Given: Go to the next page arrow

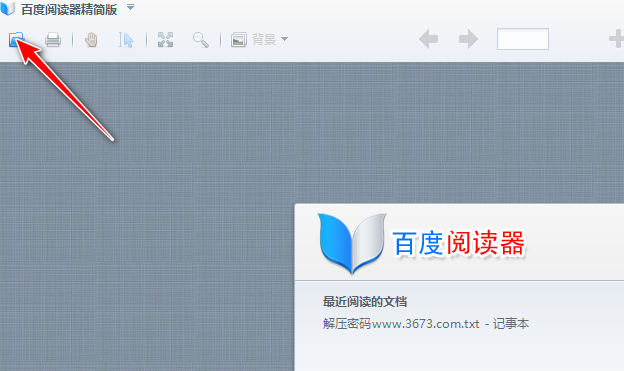Looking at the screenshot, I should (x=468, y=39).
